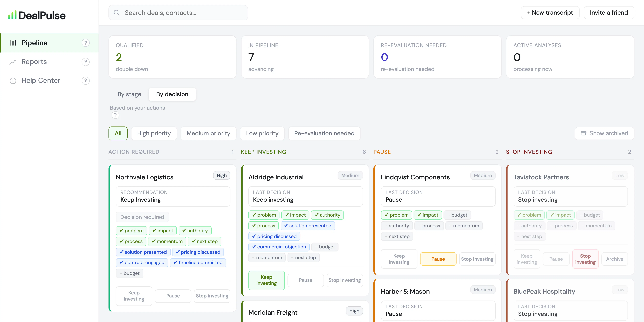Create a New transcript

(x=550, y=13)
